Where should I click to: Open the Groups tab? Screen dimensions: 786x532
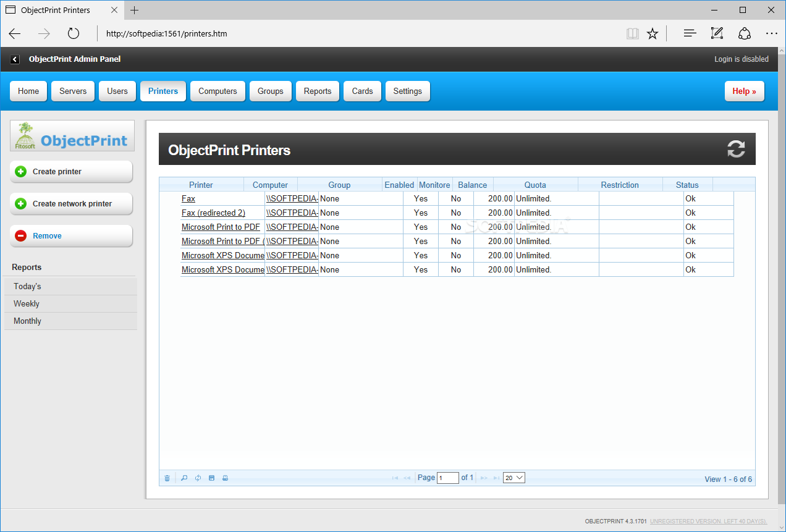271,91
